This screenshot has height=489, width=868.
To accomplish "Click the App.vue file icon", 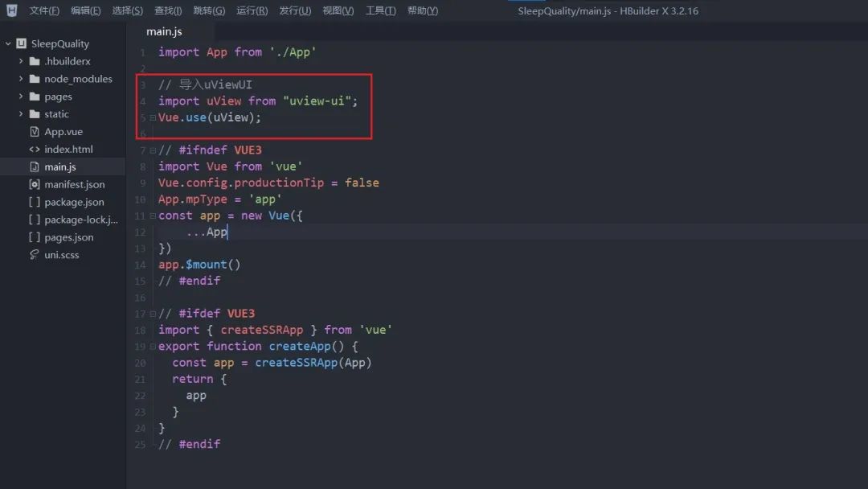I will pos(35,132).
